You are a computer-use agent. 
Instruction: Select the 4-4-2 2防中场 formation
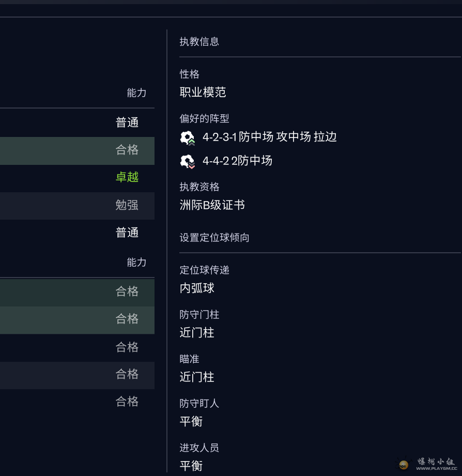pyautogui.click(x=237, y=161)
